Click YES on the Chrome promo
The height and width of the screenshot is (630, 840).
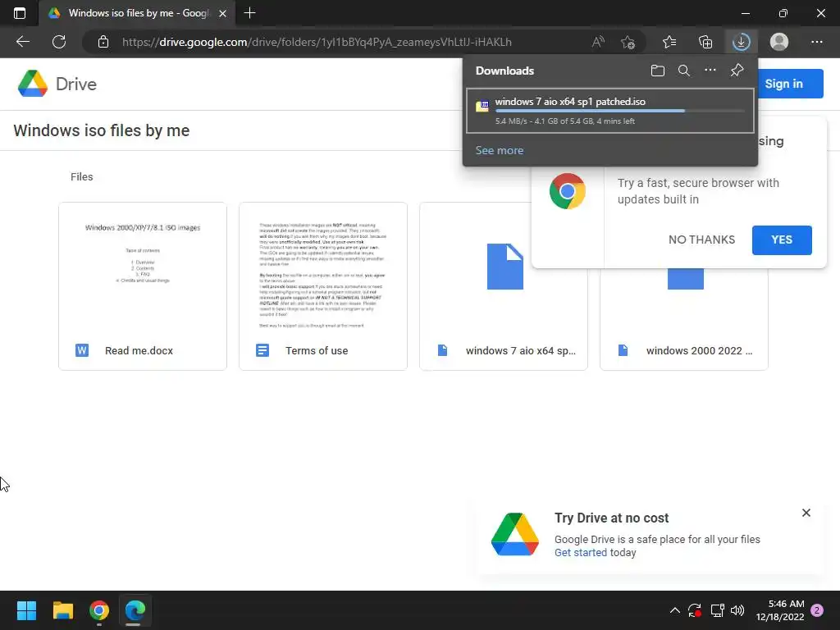[782, 240]
